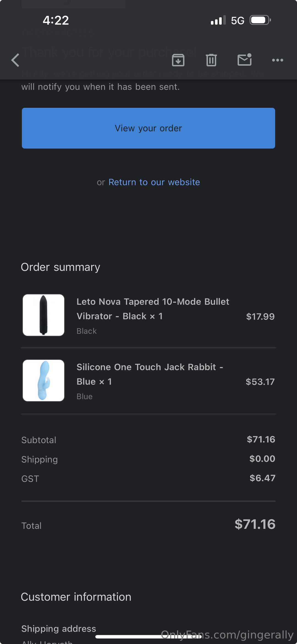This screenshot has width=297, height=644.
Task: Follow the Return to our website link
Action: (154, 182)
